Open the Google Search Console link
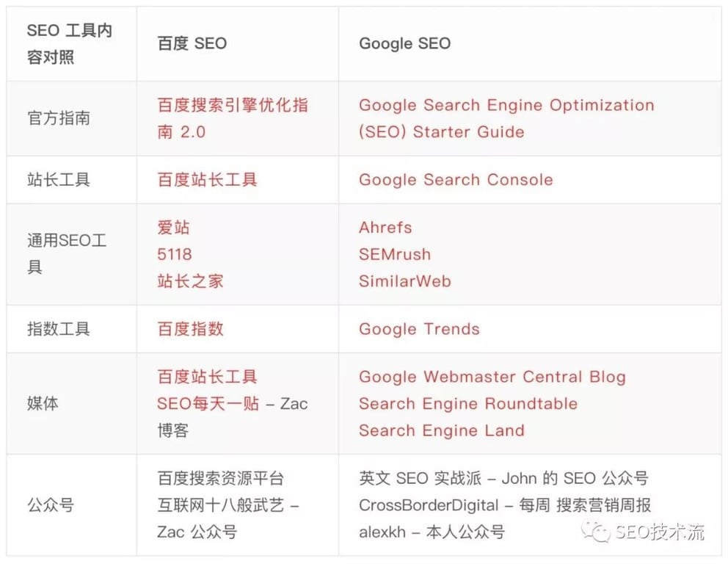This screenshot has width=728, height=564. 455,180
